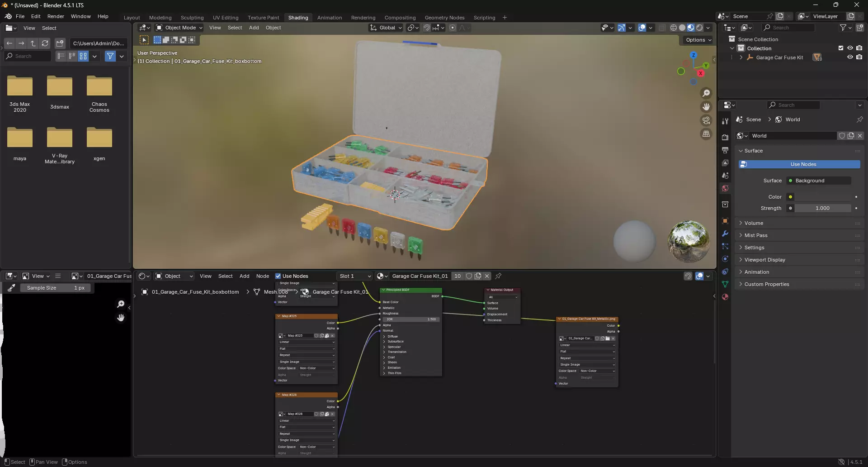Select the Tweak tool in viewport toolbar
Image resolution: width=868 pixels, height=467 pixels.
tap(144, 40)
